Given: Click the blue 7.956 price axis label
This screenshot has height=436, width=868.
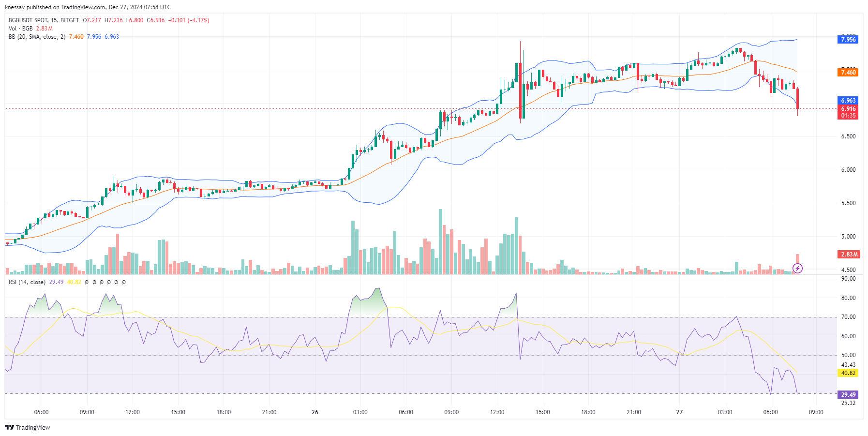Looking at the screenshot, I should click(848, 40).
